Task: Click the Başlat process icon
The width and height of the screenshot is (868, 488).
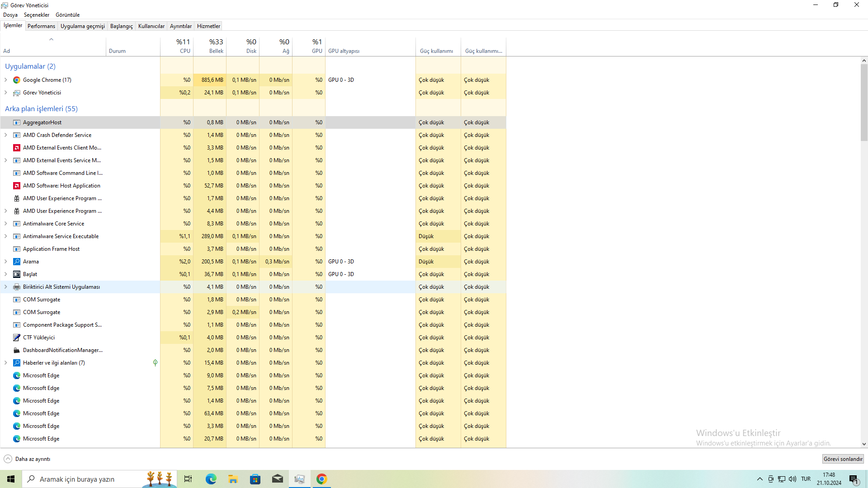Action: [17, 274]
